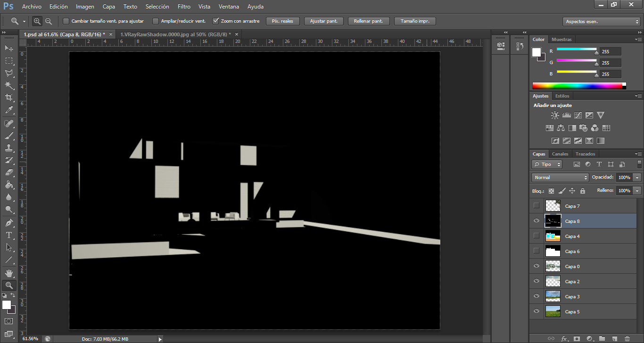
Task: Select the Levels adjustment icon
Action: pos(566,115)
